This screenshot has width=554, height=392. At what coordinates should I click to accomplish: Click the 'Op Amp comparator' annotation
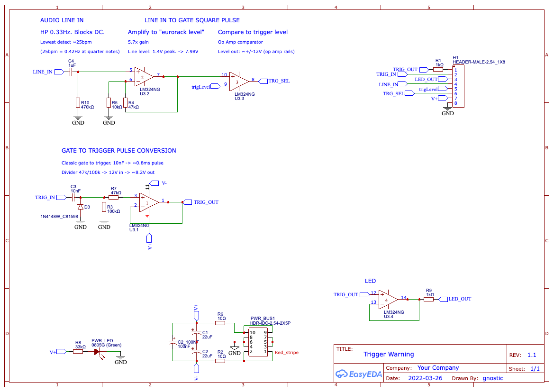240,42
